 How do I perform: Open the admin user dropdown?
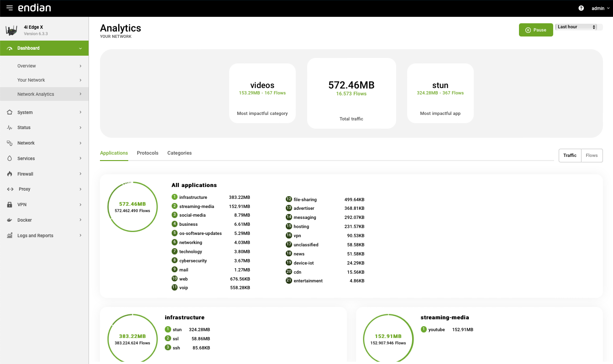click(x=601, y=8)
